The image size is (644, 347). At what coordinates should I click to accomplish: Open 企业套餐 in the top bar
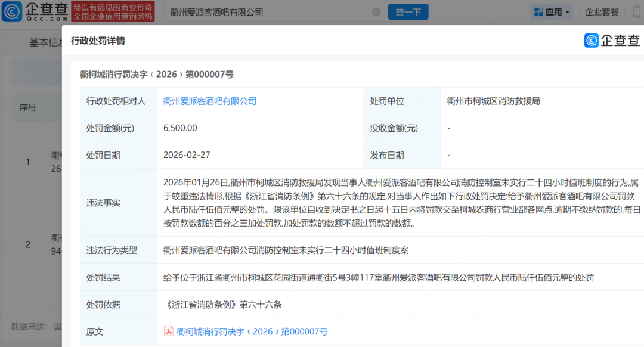point(602,12)
